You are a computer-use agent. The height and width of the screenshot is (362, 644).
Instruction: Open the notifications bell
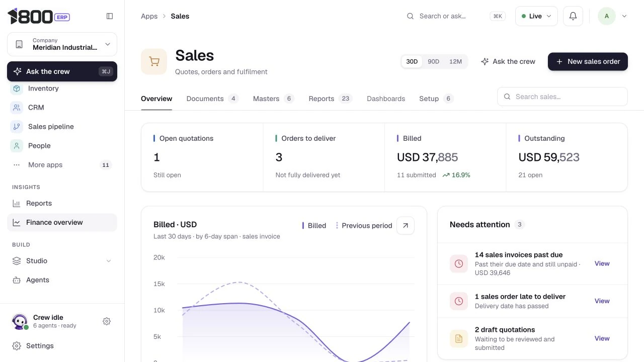pyautogui.click(x=573, y=16)
